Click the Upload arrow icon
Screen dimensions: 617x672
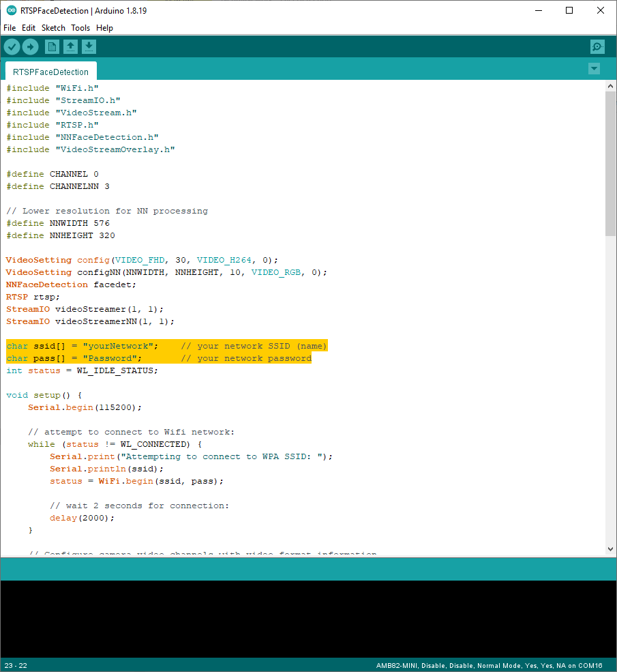[31, 47]
